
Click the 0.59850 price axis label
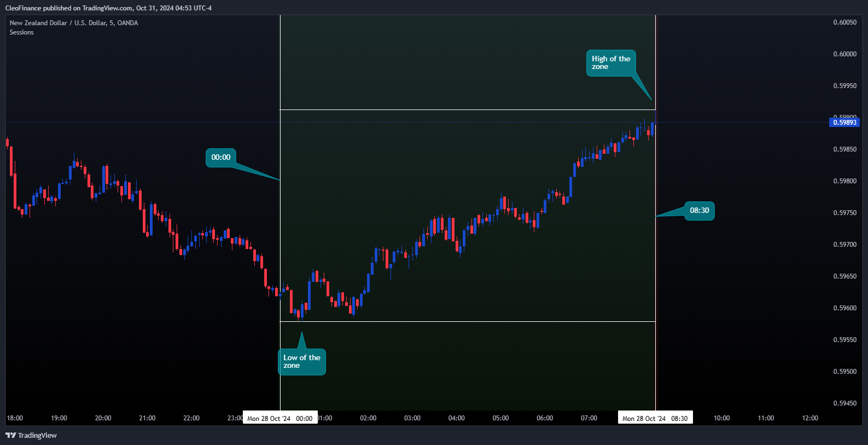click(844, 149)
